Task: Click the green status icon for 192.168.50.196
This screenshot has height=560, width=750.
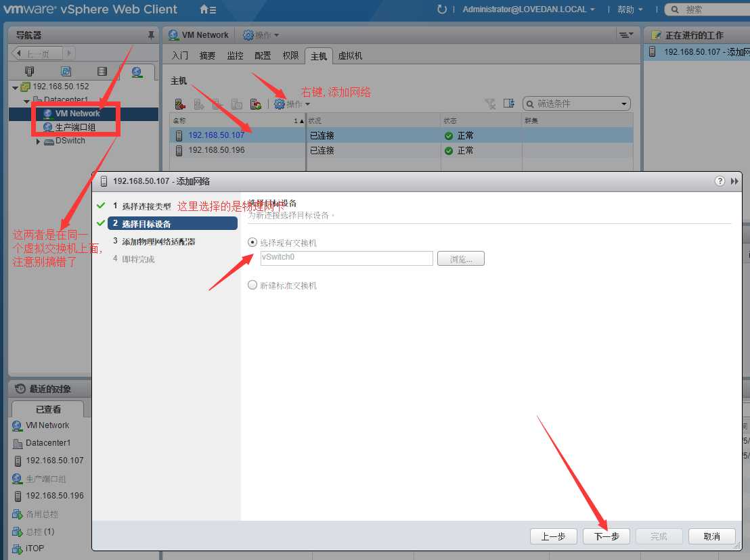Action: [x=448, y=151]
